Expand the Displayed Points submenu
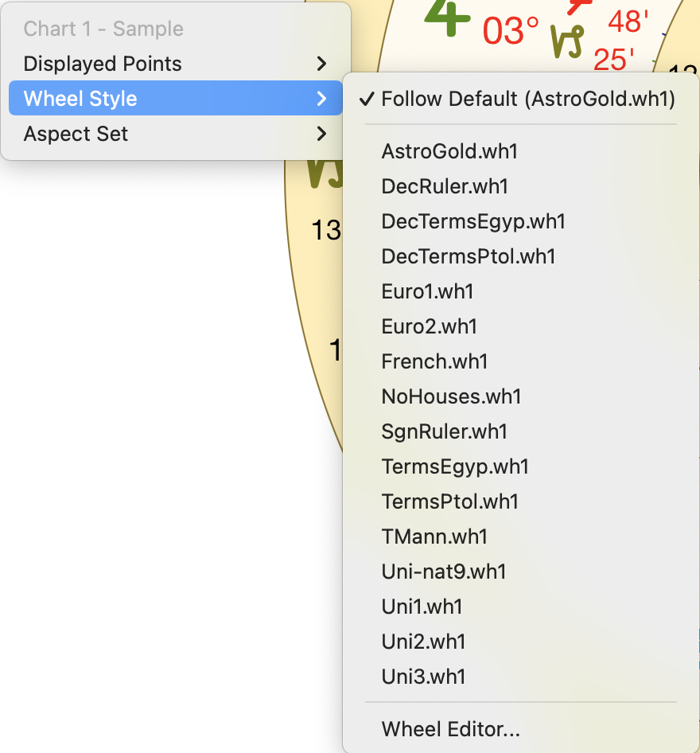The width and height of the screenshot is (700, 753). [x=175, y=64]
